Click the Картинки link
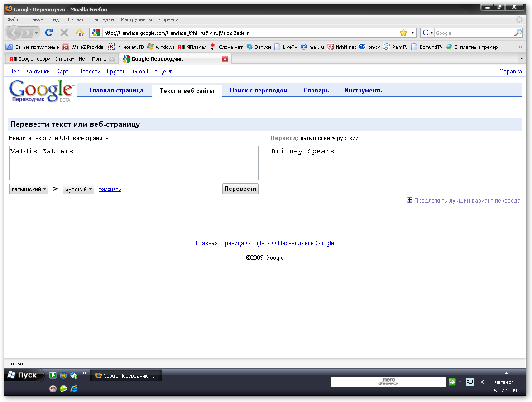 click(x=37, y=71)
